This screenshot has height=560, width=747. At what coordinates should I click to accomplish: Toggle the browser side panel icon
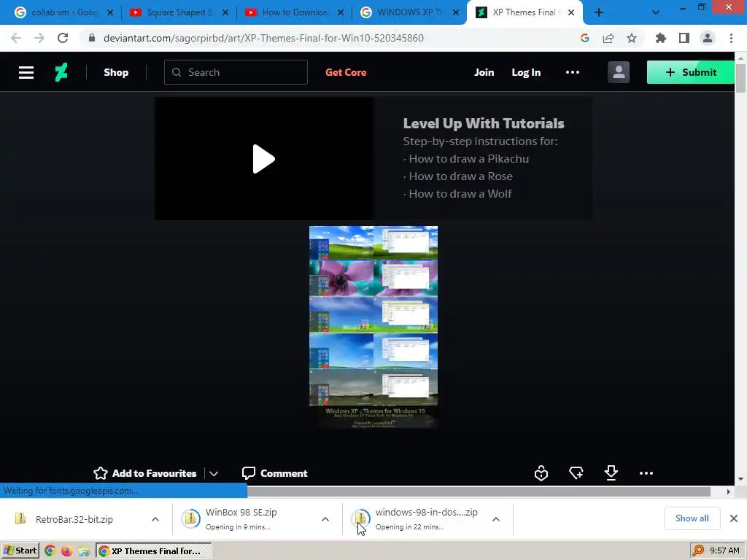684,38
